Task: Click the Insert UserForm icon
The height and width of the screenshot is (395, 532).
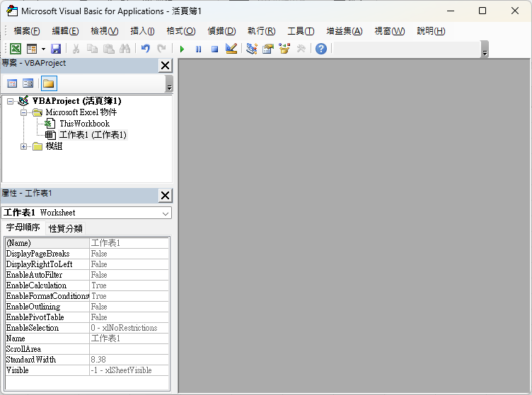Action: click(32, 49)
